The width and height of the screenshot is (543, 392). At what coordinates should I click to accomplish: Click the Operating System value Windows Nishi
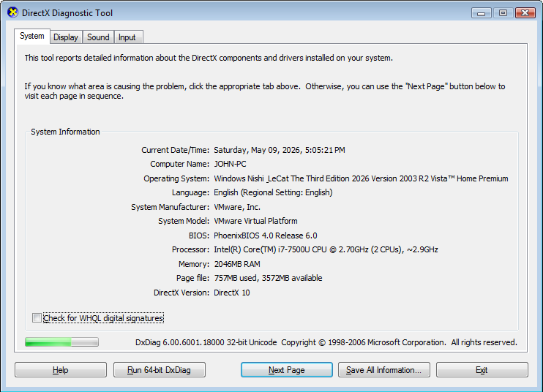click(x=361, y=178)
